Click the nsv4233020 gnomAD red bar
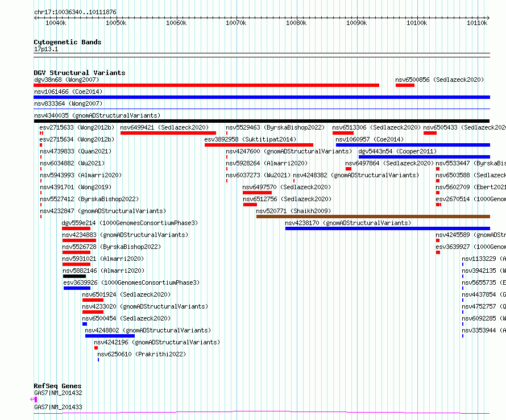Image resolution: width=506 pixels, height=420 pixels. coord(93,312)
